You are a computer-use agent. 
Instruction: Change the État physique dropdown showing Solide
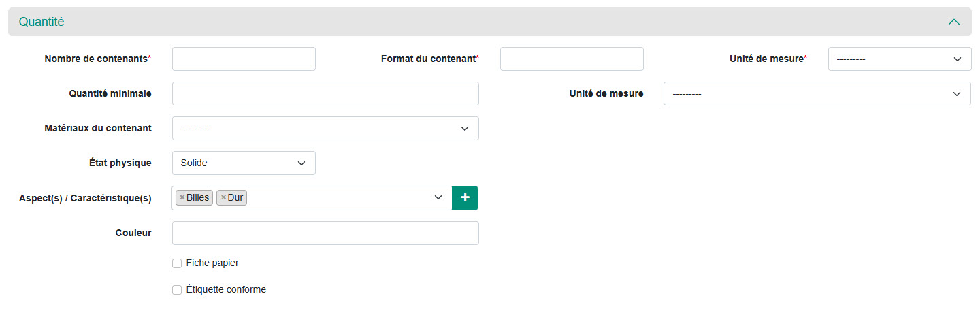[x=244, y=163]
